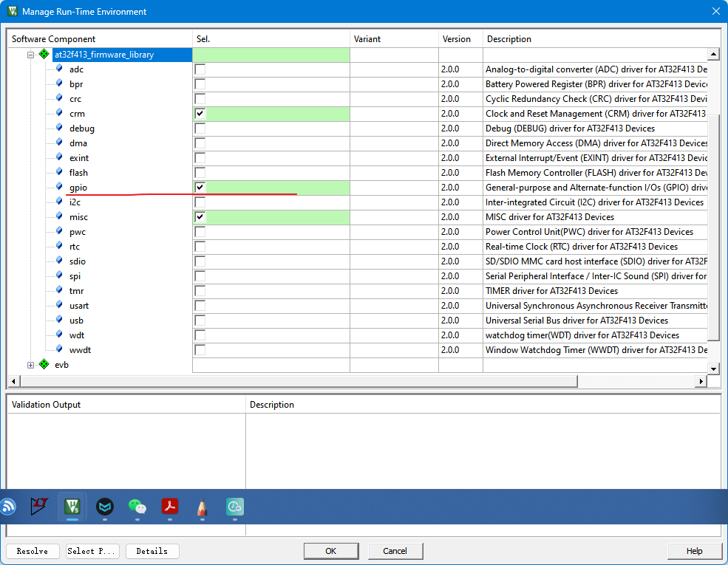Select the wdt tree item label

coord(77,335)
